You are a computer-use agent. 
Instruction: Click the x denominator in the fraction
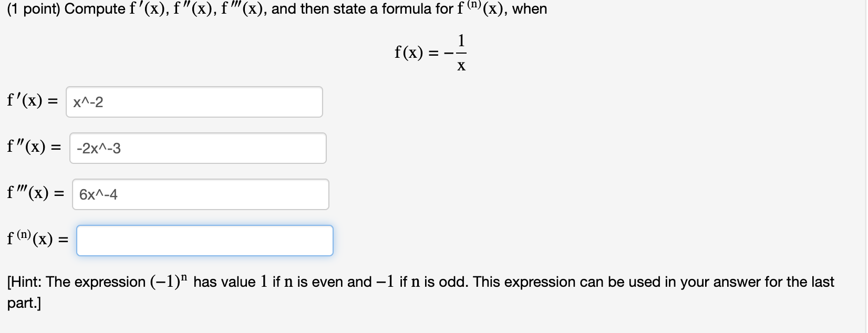461,65
